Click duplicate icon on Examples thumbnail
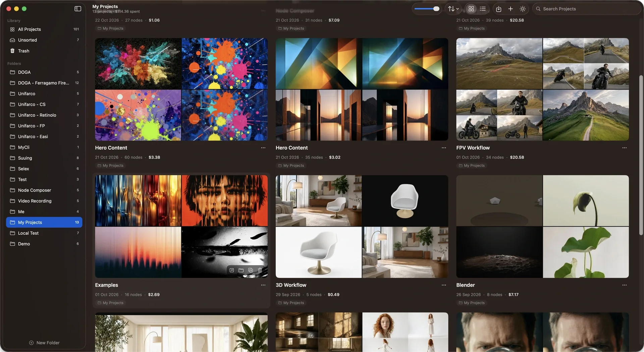This screenshot has width=644, height=352. pyautogui.click(x=251, y=270)
